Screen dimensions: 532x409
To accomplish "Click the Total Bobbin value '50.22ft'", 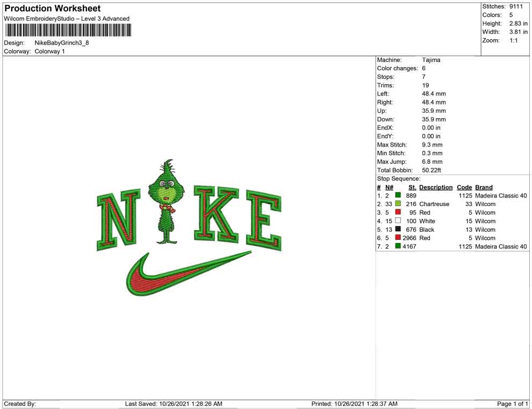I will (432, 170).
